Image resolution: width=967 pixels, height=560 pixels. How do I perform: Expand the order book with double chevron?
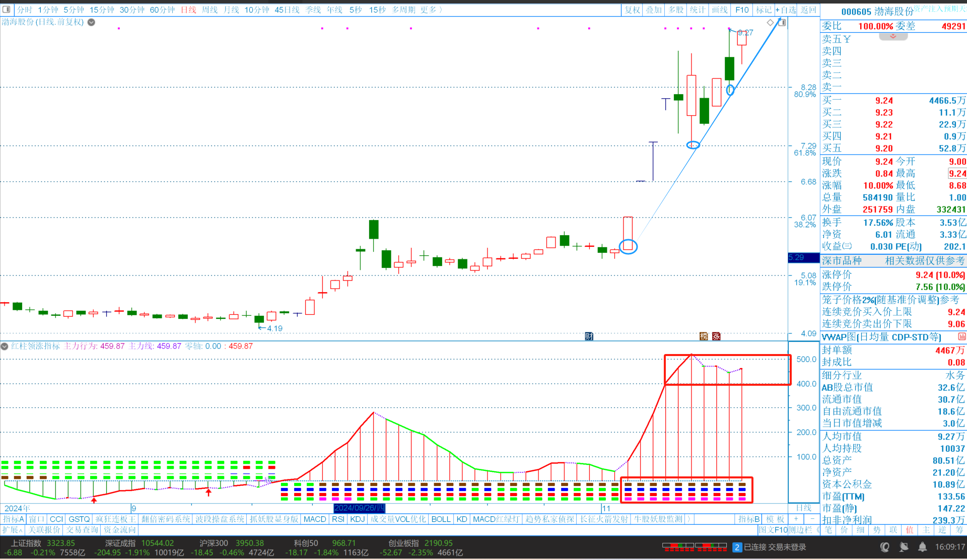click(893, 37)
